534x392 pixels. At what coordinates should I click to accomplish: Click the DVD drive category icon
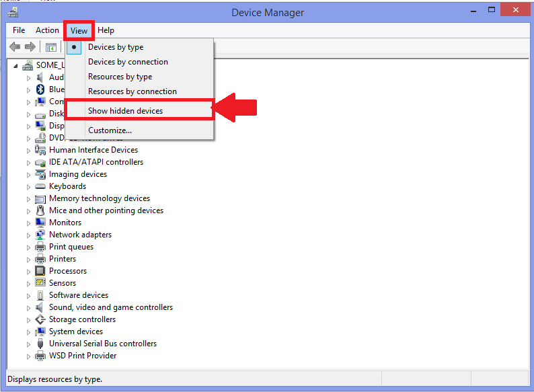point(40,138)
